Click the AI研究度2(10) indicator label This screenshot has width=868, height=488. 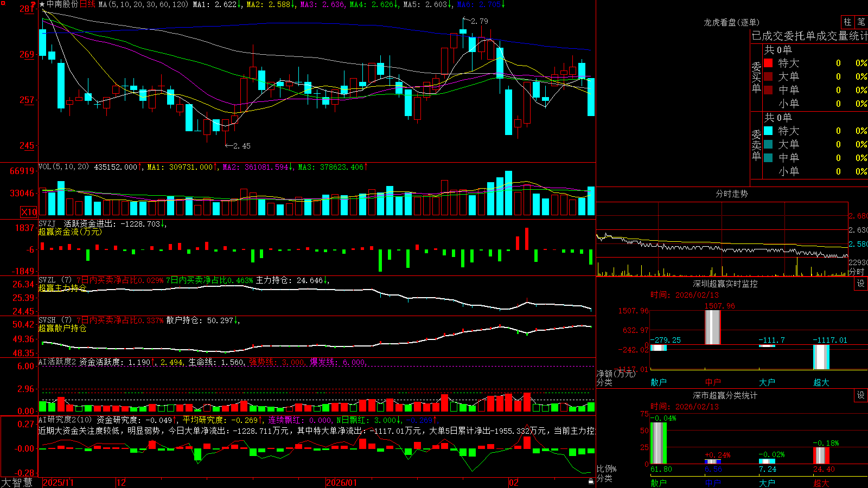pyautogui.click(x=65, y=420)
